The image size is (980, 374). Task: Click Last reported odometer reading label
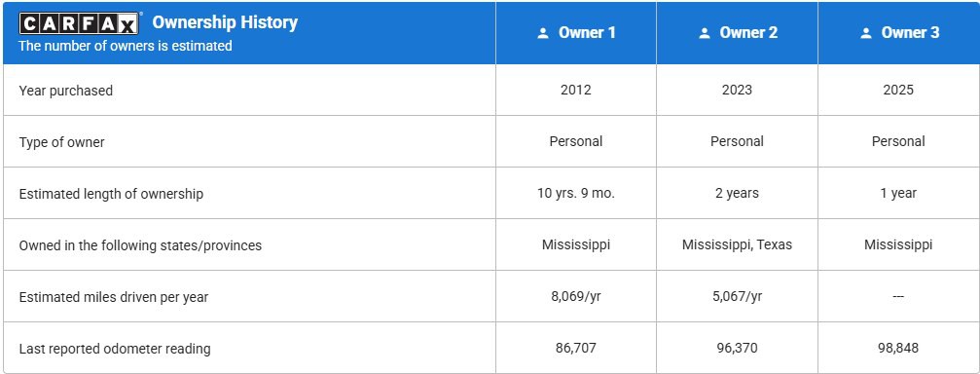click(x=115, y=349)
